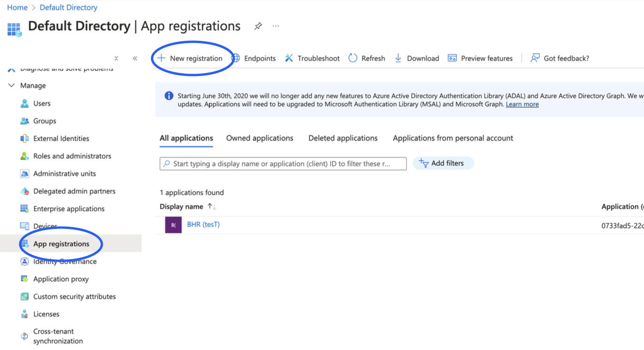Open the Learn more link in banner
This screenshot has height=350, width=644.
click(522, 104)
